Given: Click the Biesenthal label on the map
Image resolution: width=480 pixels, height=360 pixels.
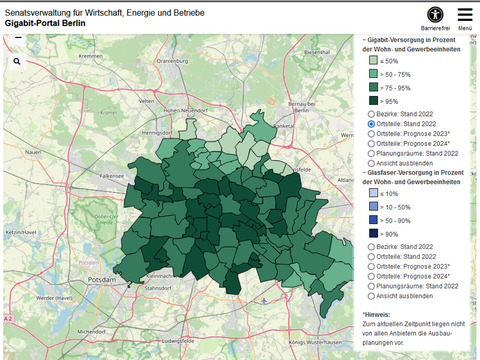Looking at the screenshot, I should click(317, 52).
